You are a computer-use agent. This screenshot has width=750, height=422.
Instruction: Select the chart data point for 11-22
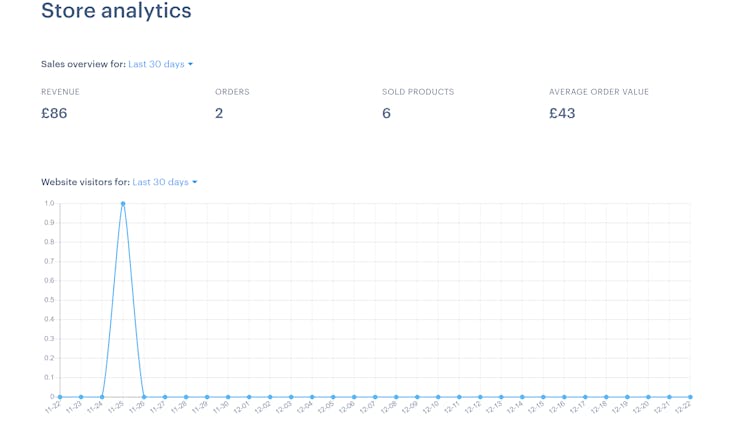click(60, 397)
